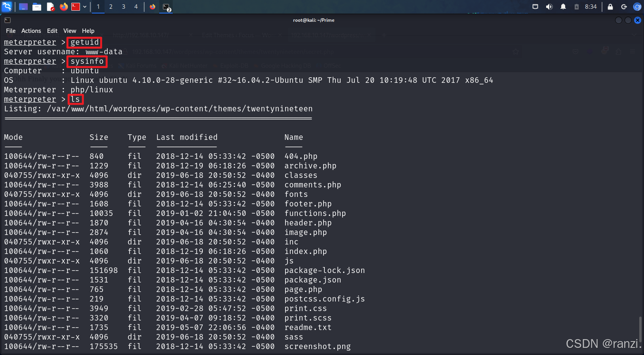Open the File menu
The image size is (644, 355).
pyautogui.click(x=11, y=31)
